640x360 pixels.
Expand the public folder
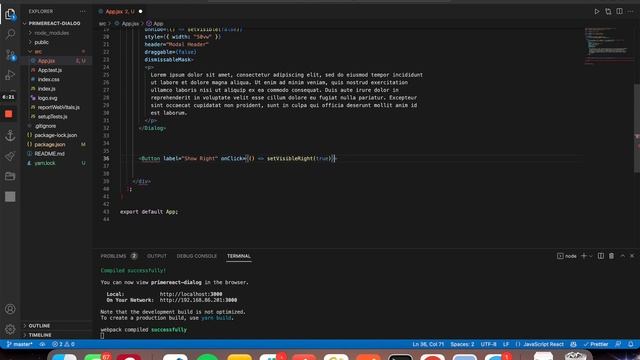click(41, 42)
